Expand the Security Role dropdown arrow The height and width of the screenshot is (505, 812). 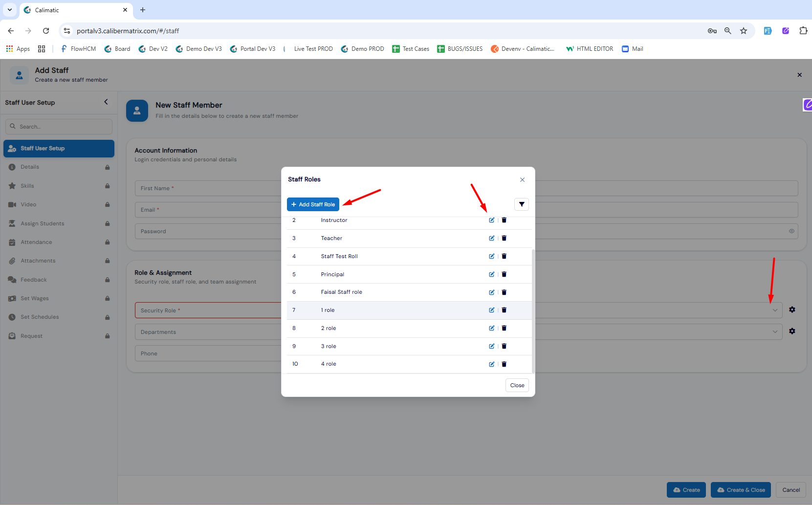(775, 310)
